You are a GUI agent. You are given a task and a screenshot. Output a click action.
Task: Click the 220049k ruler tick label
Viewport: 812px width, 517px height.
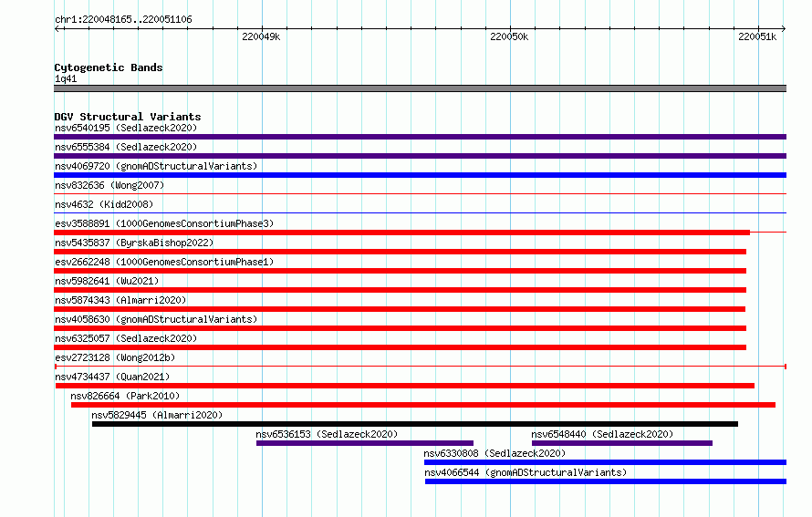[x=261, y=36]
